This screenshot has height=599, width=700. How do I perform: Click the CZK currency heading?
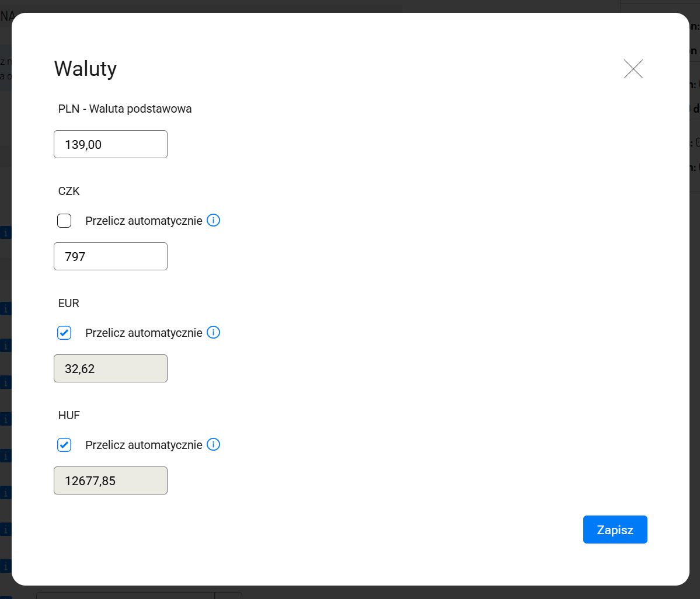click(x=69, y=191)
